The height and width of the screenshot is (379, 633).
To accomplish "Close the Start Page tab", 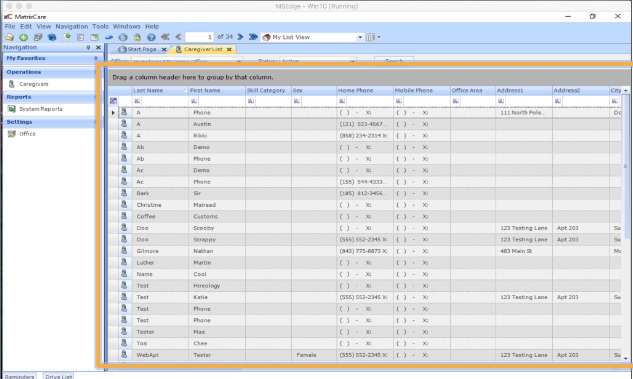I will coord(164,49).
